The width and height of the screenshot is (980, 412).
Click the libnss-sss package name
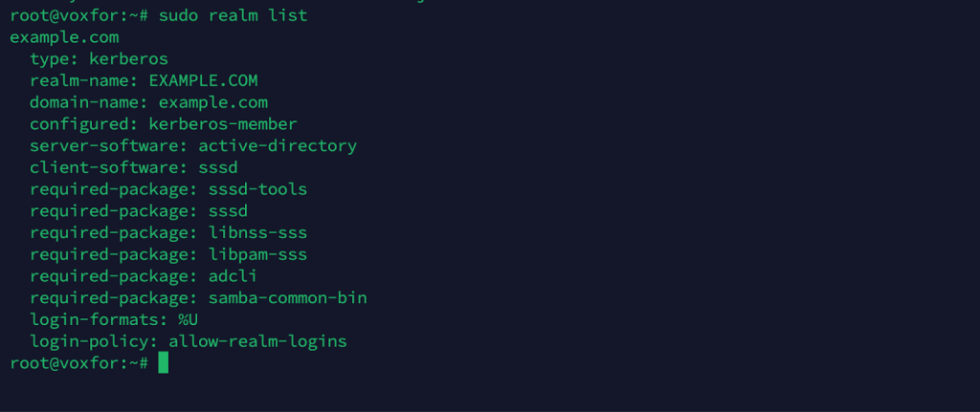258,233
